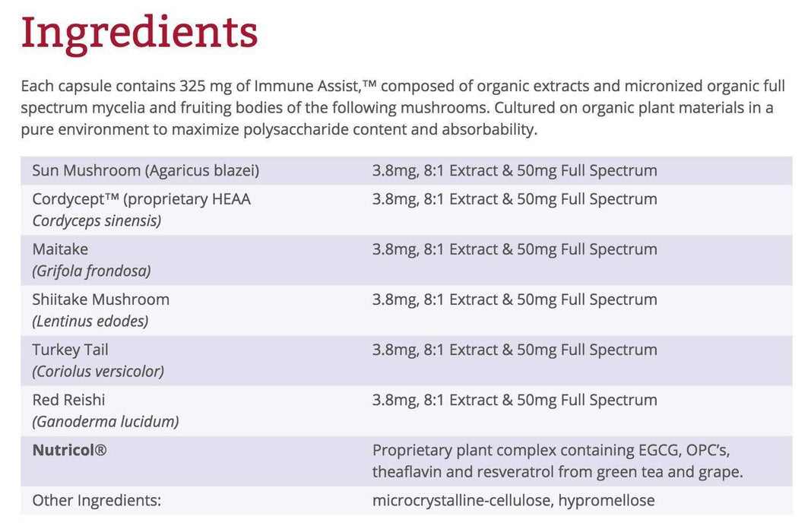811x532 pixels.
Task: Select the Shiitake Mushroom ingredient name
Action: (x=100, y=299)
